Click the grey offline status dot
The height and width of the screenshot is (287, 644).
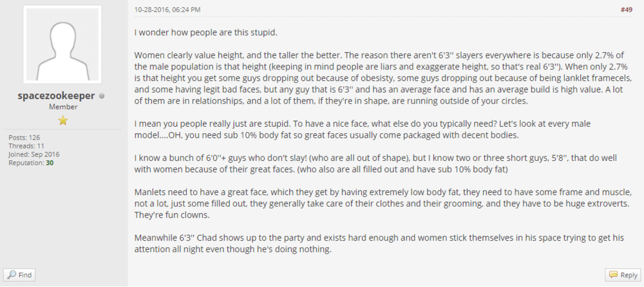coord(102,97)
